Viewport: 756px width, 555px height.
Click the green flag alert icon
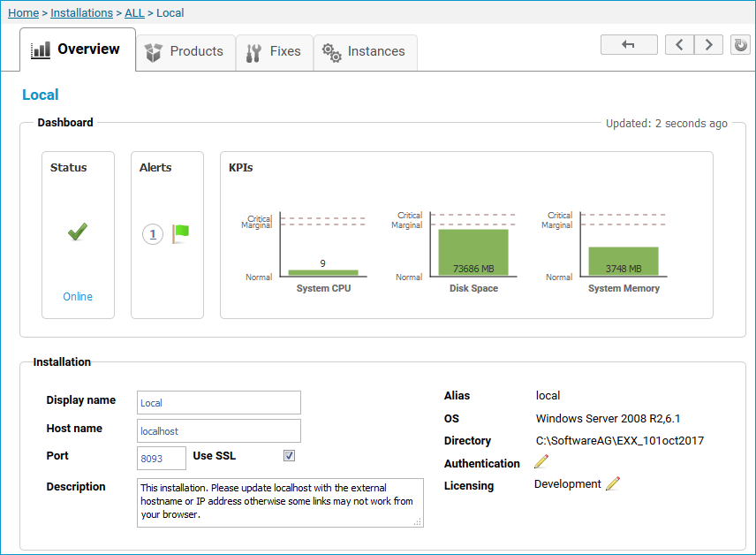pyautogui.click(x=181, y=233)
